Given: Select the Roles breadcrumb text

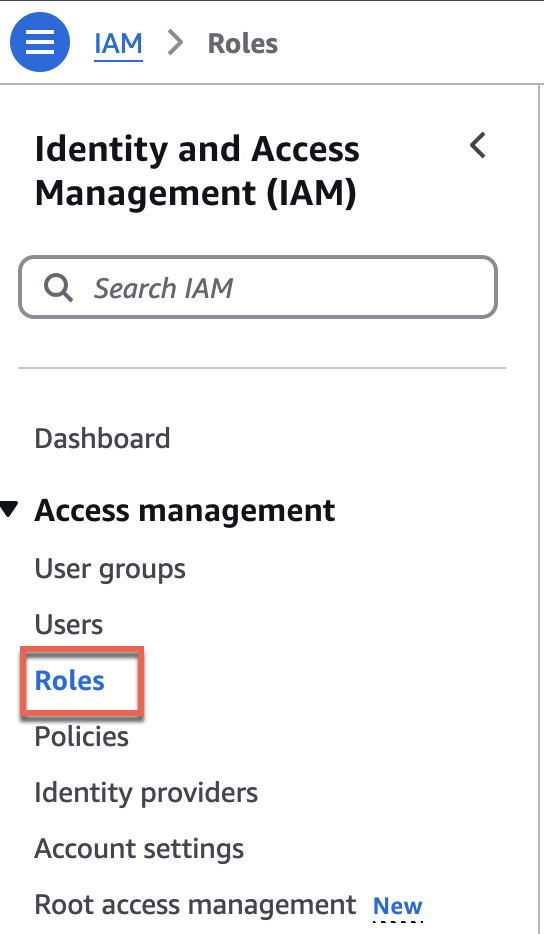Looking at the screenshot, I should (243, 43).
